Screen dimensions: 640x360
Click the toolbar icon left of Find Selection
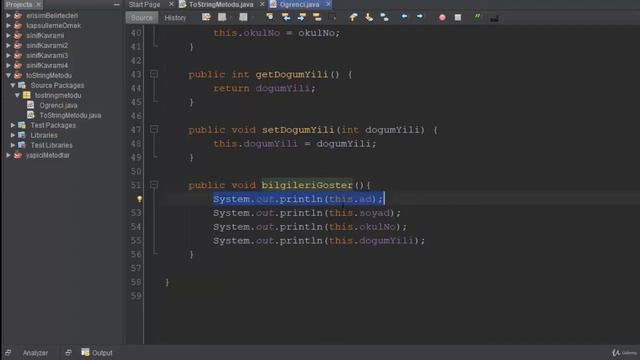[243, 17]
